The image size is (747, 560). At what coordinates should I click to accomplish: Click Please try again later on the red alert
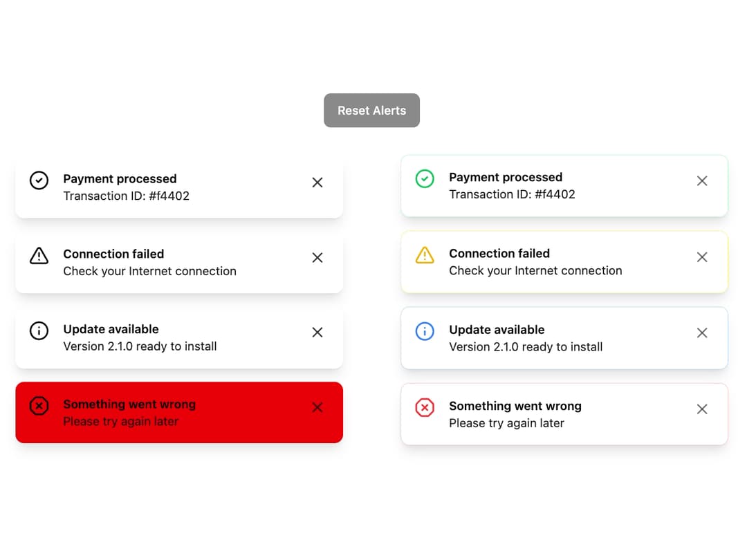[121, 422]
